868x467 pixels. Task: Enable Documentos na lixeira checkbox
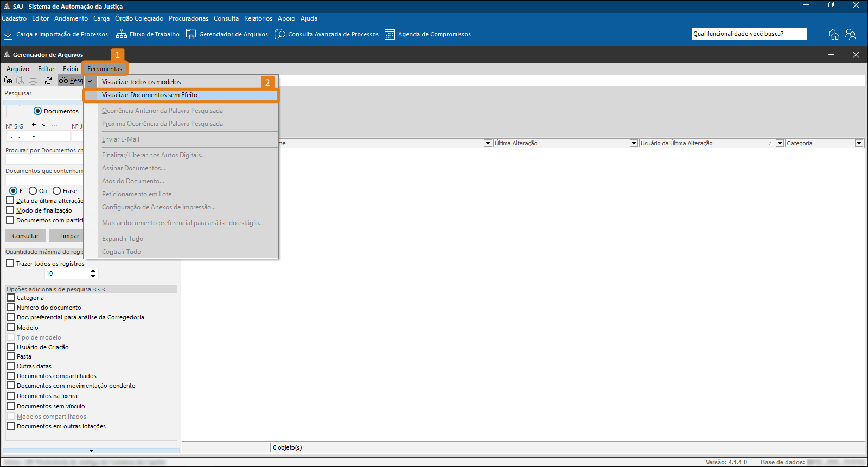(10, 396)
